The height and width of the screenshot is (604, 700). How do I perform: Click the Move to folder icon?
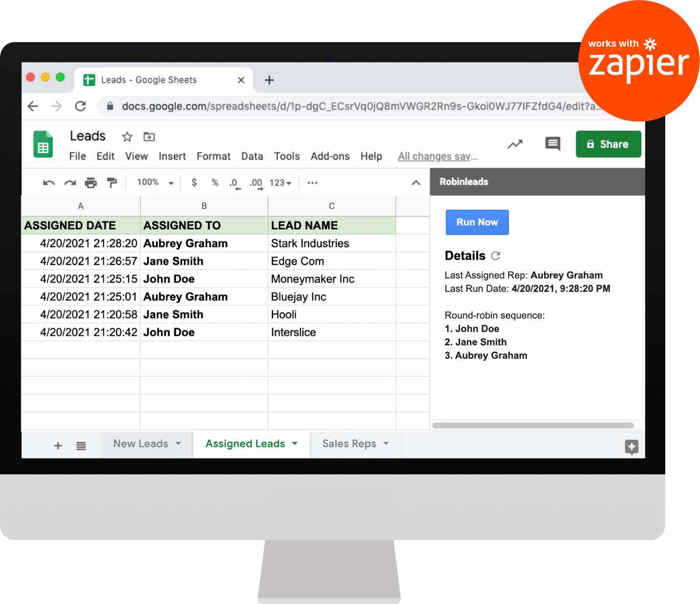149,137
